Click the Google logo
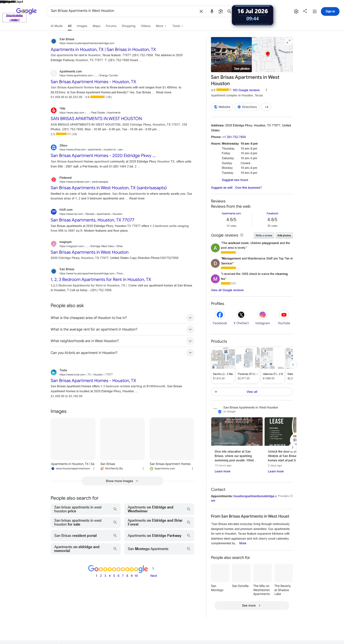The height and width of the screenshot is (644, 348). click(26, 11)
